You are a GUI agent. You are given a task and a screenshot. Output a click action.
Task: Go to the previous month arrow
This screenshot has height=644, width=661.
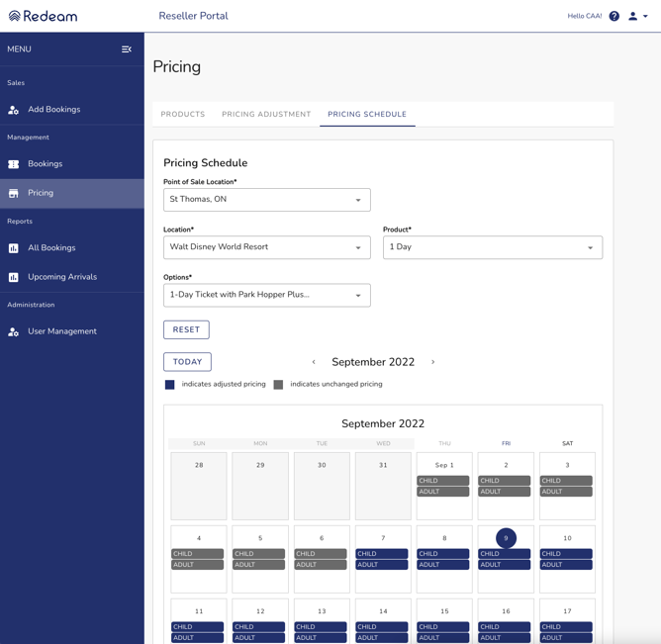[x=314, y=362]
